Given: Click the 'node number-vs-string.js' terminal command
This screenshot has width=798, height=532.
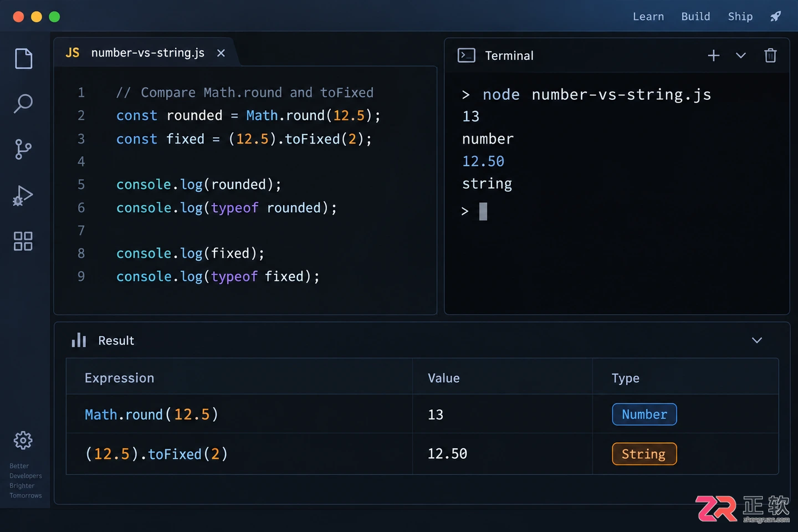Looking at the screenshot, I should pyautogui.click(x=597, y=95).
